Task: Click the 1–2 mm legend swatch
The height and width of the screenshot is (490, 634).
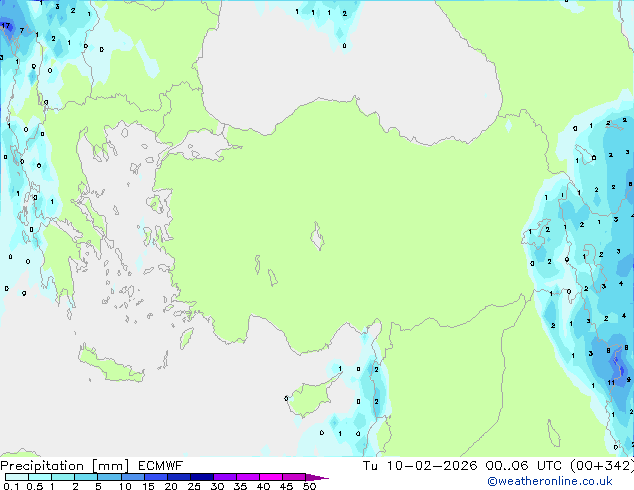Action: click(x=63, y=477)
